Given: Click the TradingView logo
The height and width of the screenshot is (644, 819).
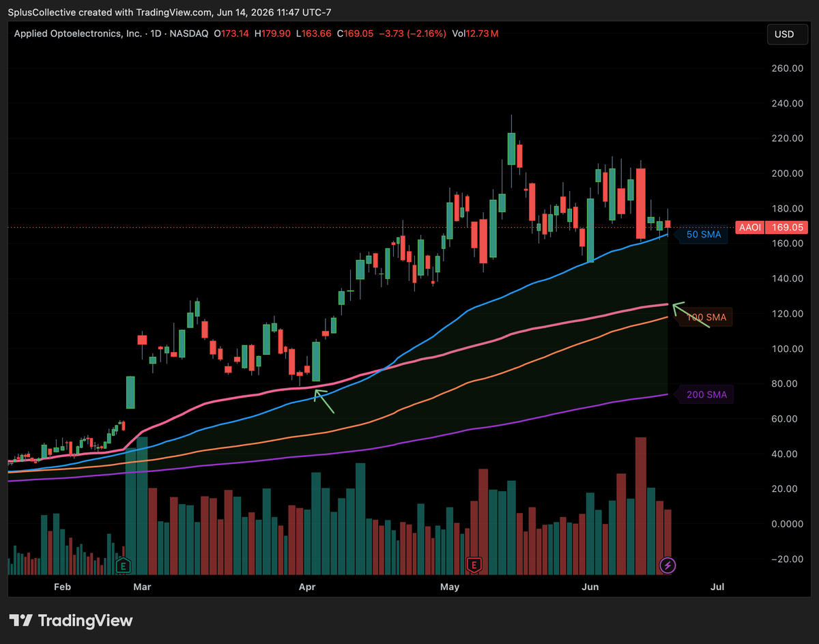Looking at the screenshot, I should click(x=72, y=621).
